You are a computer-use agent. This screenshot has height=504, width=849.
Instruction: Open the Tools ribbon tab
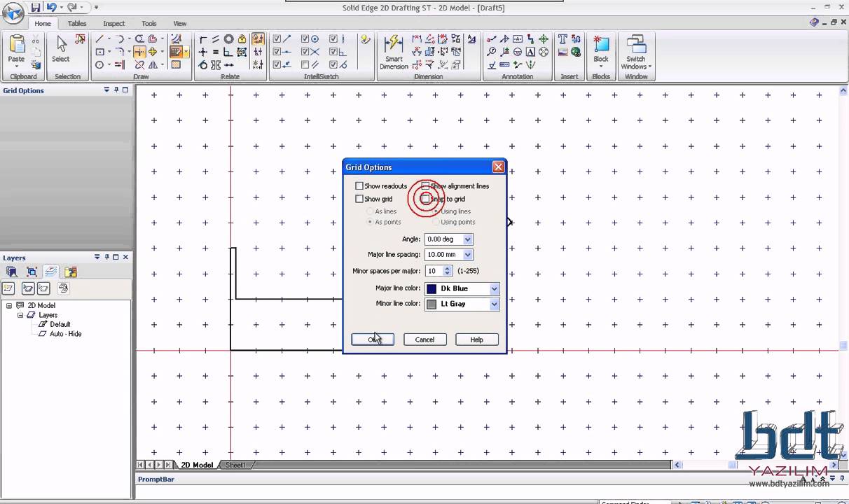coord(149,23)
